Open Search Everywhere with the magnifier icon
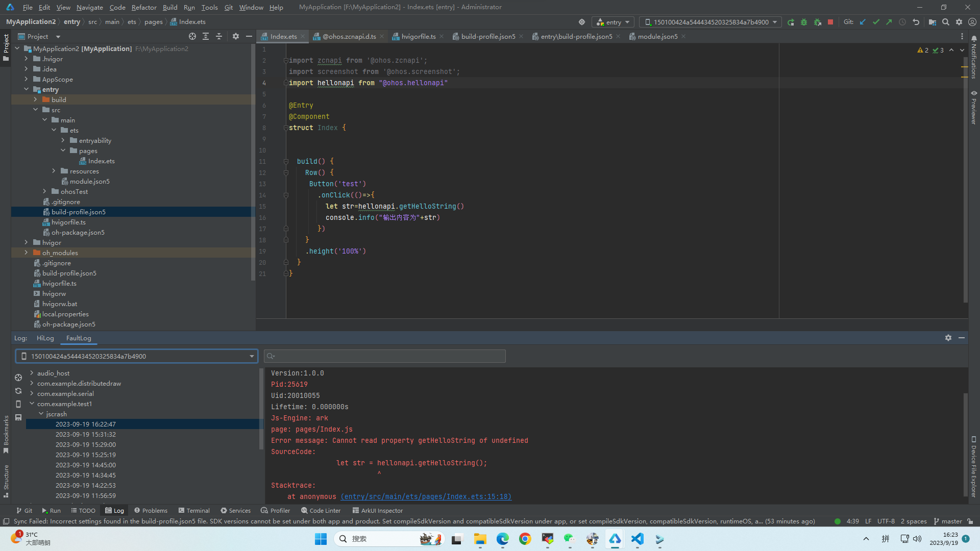Image resolution: width=980 pixels, height=551 pixels. point(946,22)
